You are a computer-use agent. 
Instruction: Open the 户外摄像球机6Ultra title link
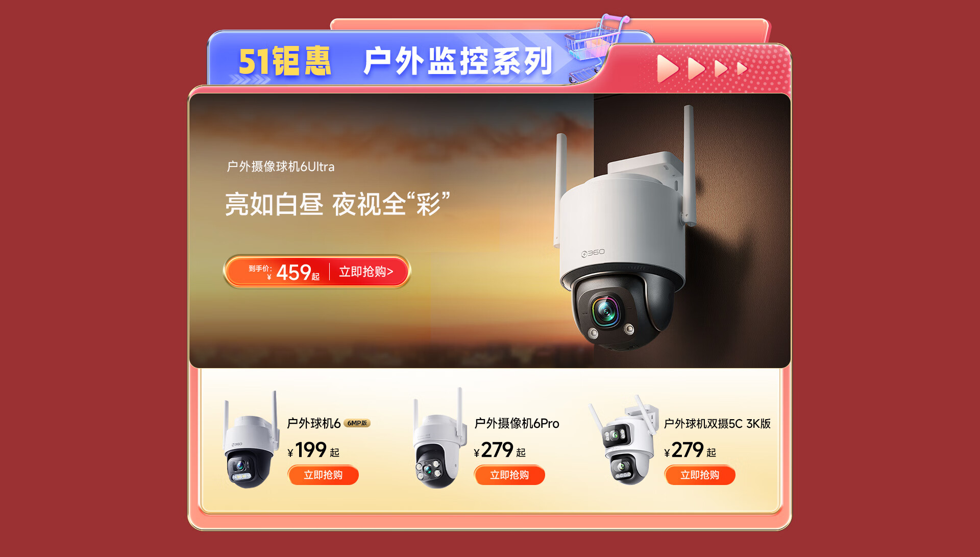coord(281,166)
